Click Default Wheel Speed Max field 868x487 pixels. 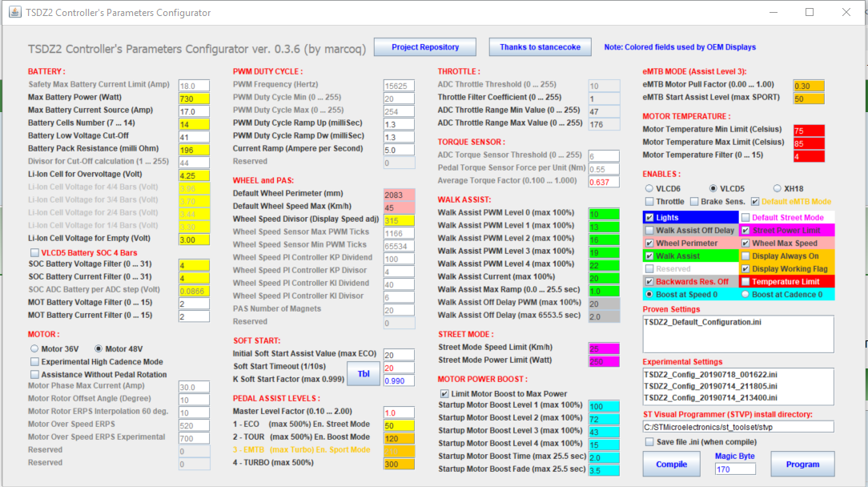click(399, 207)
